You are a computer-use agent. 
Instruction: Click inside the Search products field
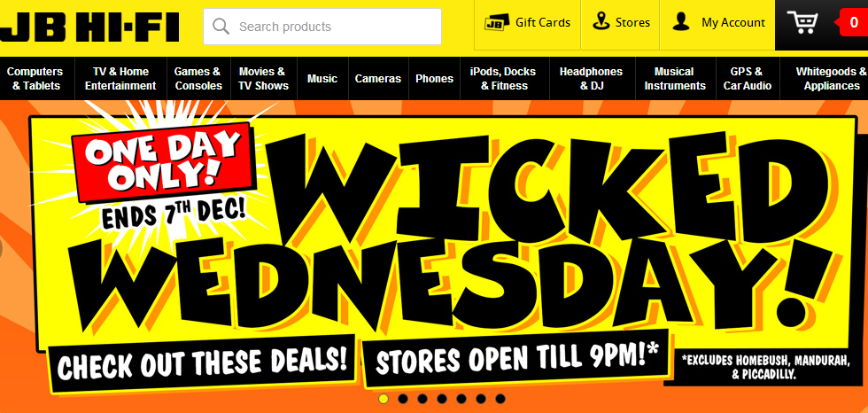(x=322, y=27)
